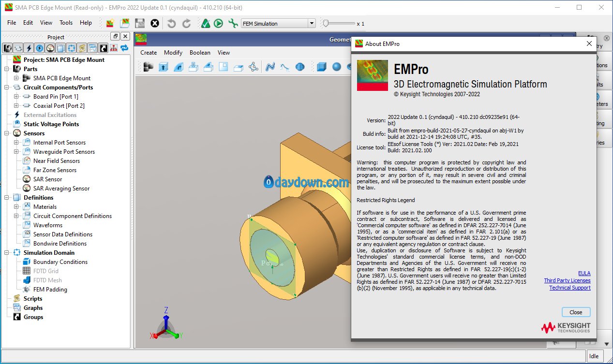The height and width of the screenshot is (364, 613).
Task: Open the EULA link
Action: click(584, 273)
